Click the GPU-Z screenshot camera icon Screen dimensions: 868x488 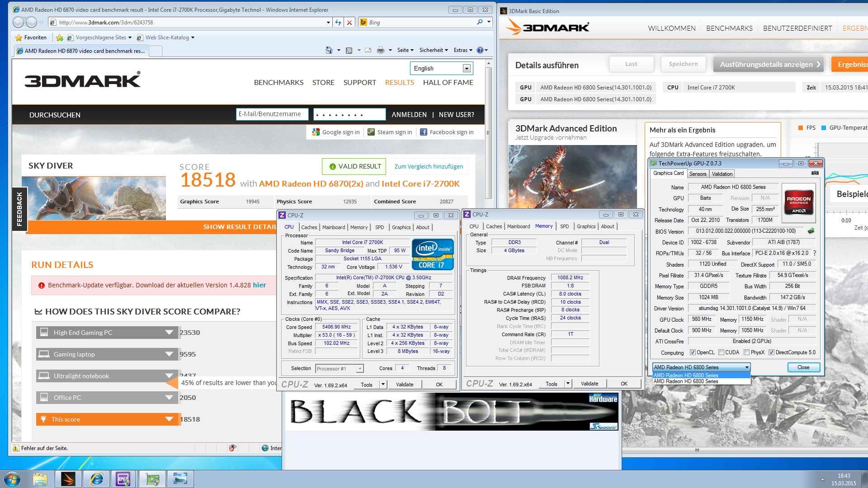pos(815,173)
